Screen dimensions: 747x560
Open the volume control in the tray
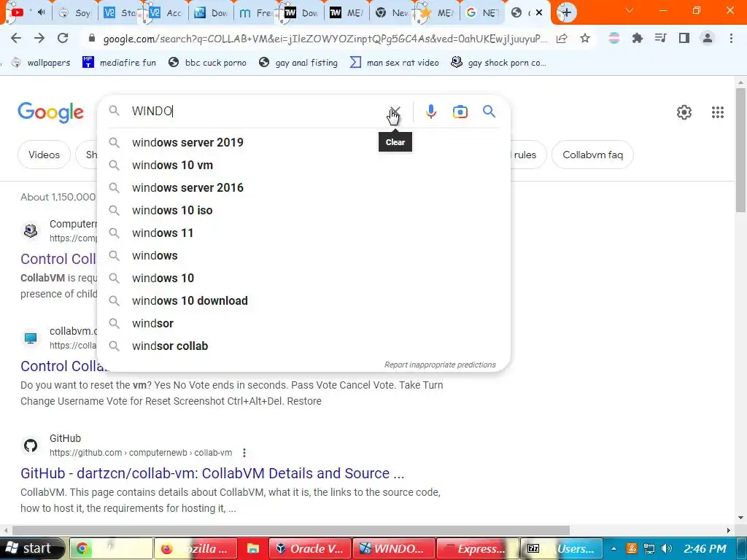click(667, 548)
